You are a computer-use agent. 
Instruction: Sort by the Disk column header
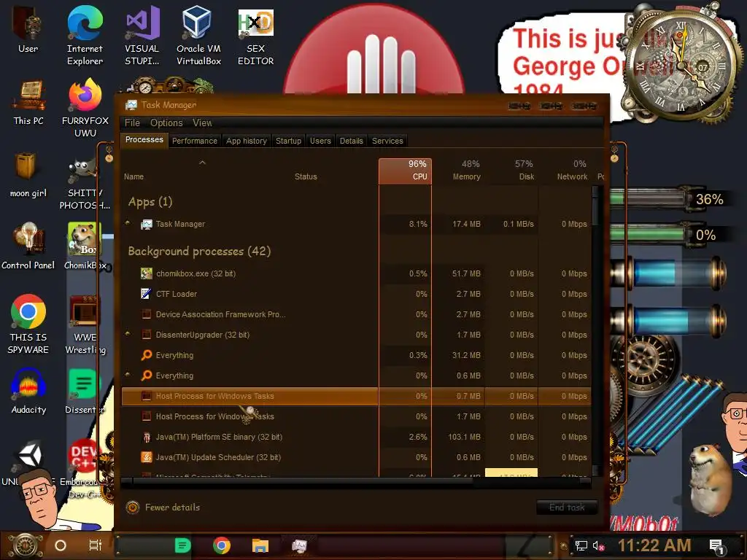tap(511, 171)
